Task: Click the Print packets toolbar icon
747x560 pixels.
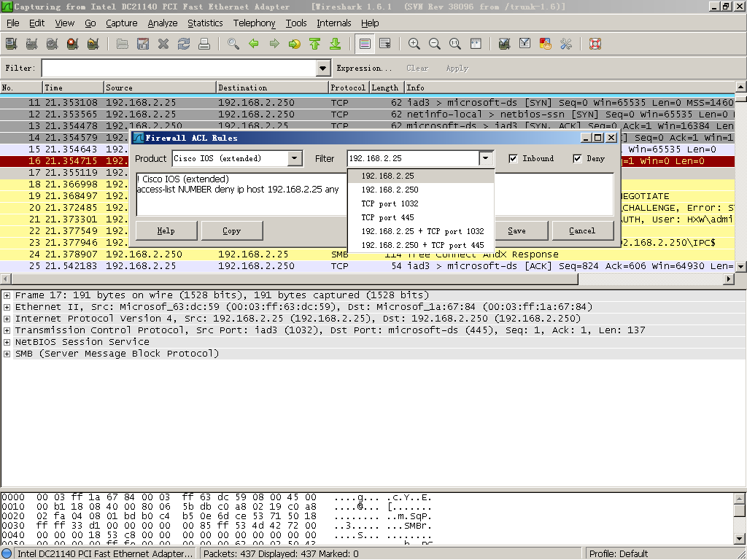Action: click(x=204, y=44)
